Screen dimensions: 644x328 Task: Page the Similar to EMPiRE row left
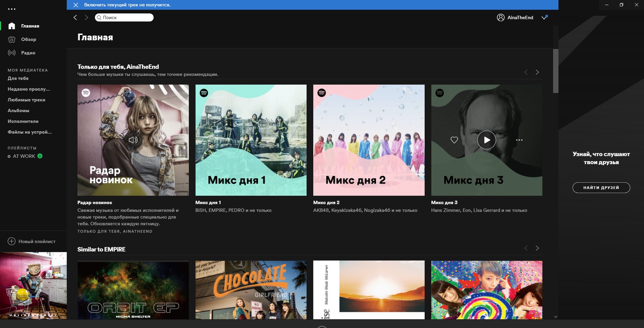[x=526, y=248]
